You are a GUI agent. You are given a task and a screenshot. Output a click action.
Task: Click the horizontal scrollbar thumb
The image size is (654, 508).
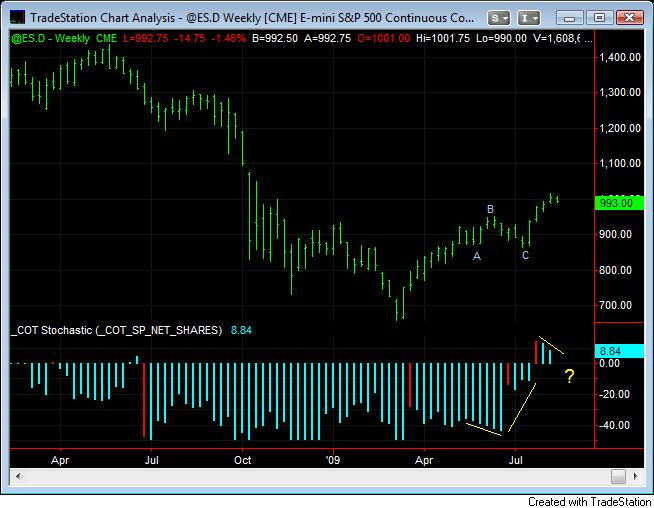(x=618, y=476)
